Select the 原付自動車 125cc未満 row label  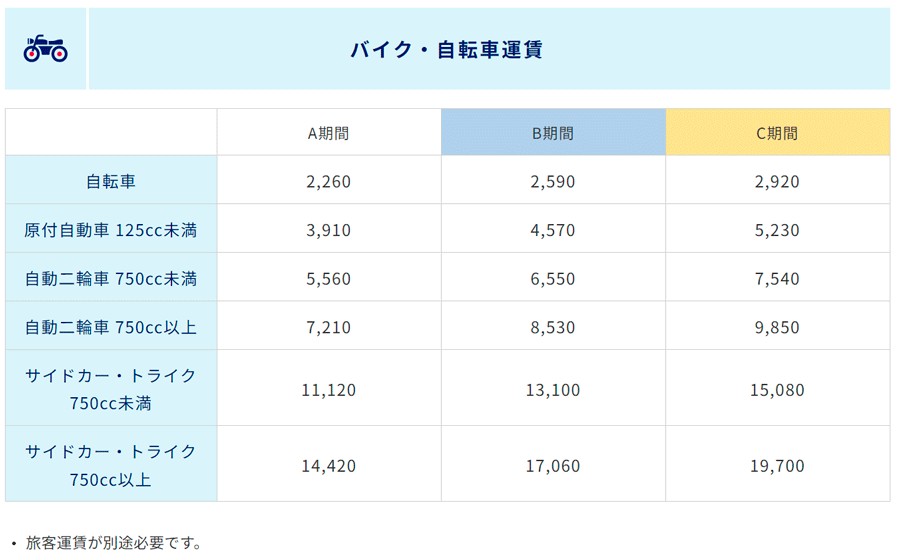click(x=111, y=230)
